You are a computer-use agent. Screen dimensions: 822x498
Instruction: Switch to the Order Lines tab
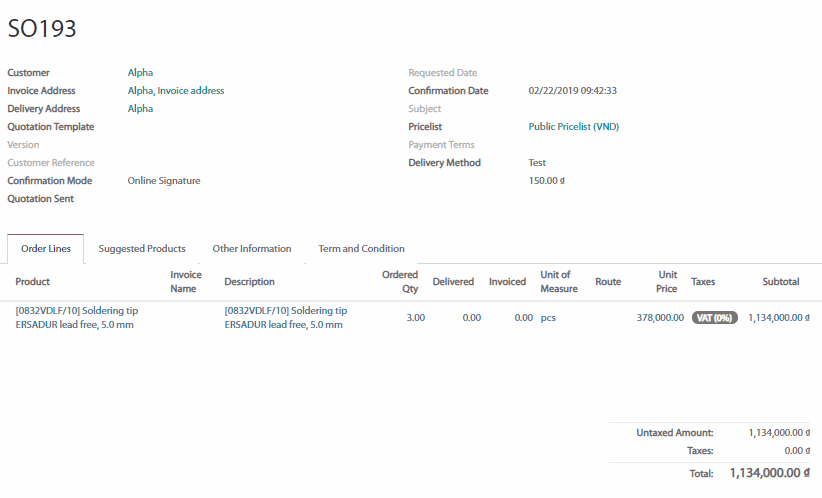(46, 249)
